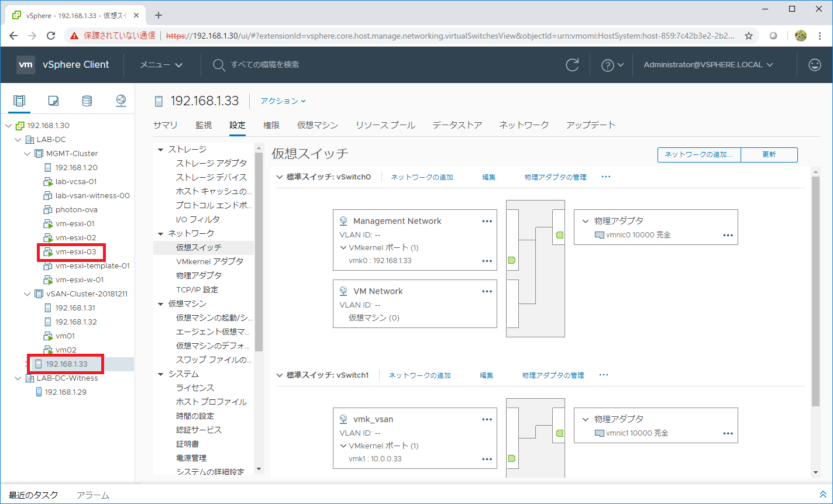Collapse VMkernel ports under Management Network
Viewport: 833px width, 504px height.
(344, 247)
